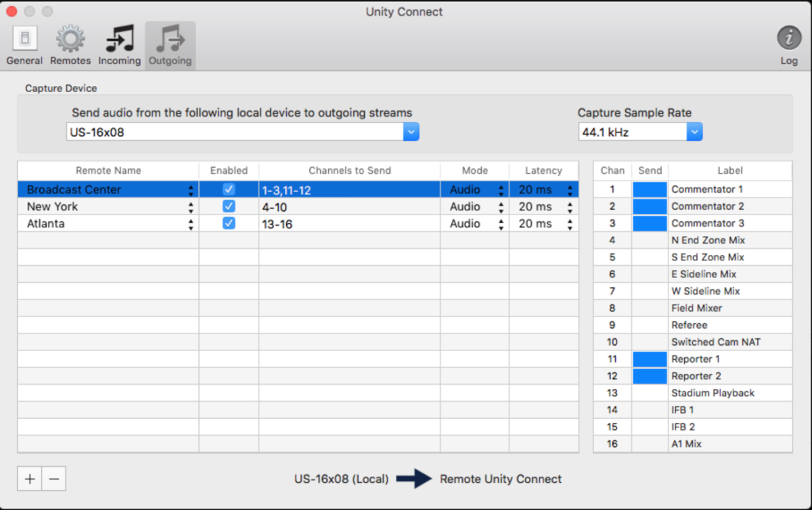Open the Remotes gear icon
Viewport: 812px width, 510px height.
tap(70, 46)
